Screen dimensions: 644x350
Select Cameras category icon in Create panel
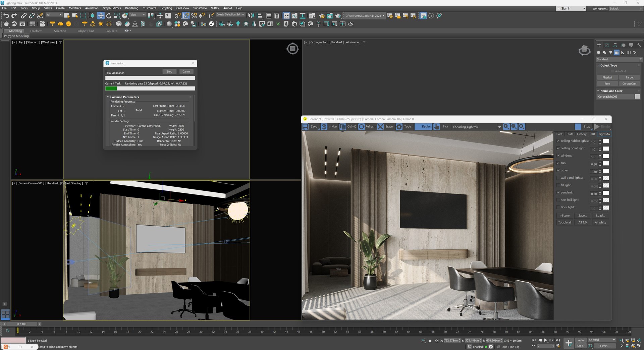pyautogui.click(x=617, y=53)
